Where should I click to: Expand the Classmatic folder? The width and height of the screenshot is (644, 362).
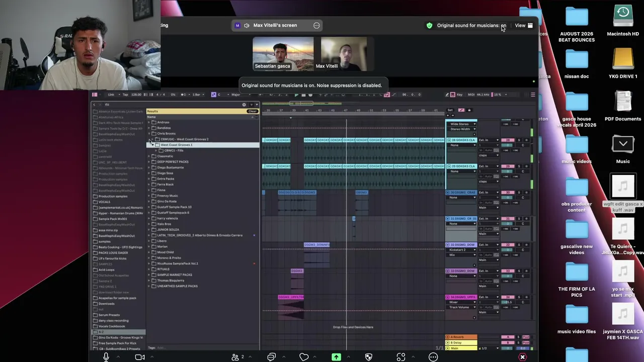coord(149,156)
